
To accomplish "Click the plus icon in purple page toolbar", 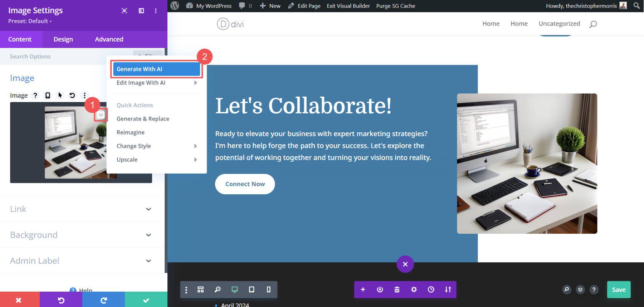I will [x=363, y=289].
